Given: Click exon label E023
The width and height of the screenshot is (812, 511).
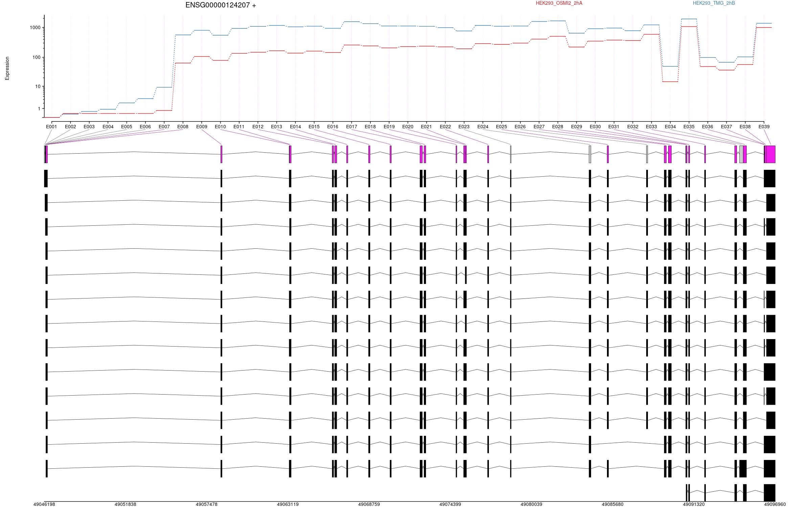Looking at the screenshot, I should 464,127.
